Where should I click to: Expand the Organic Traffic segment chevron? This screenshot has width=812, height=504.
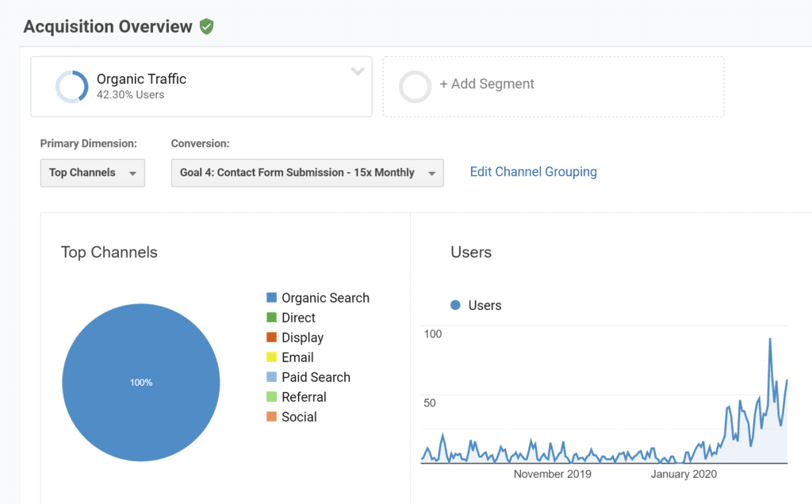pyautogui.click(x=358, y=71)
